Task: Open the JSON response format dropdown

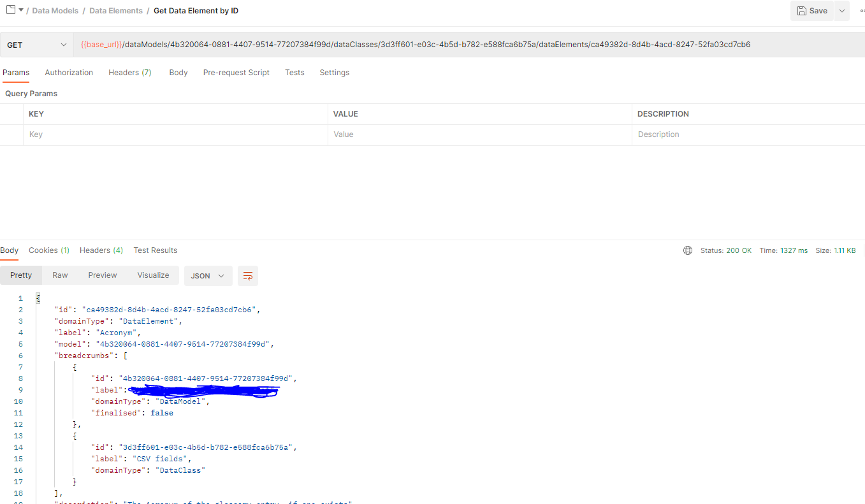Action: pos(208,275)
